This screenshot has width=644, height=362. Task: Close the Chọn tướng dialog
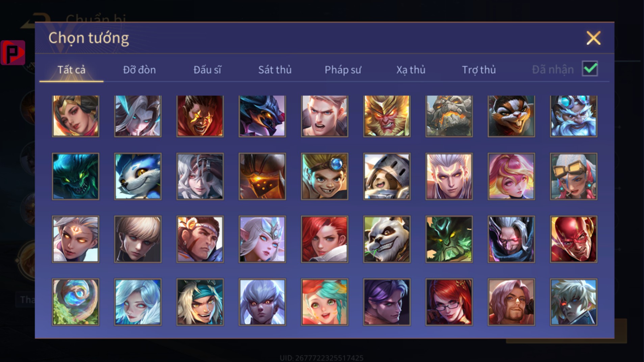tap(593, 38)
